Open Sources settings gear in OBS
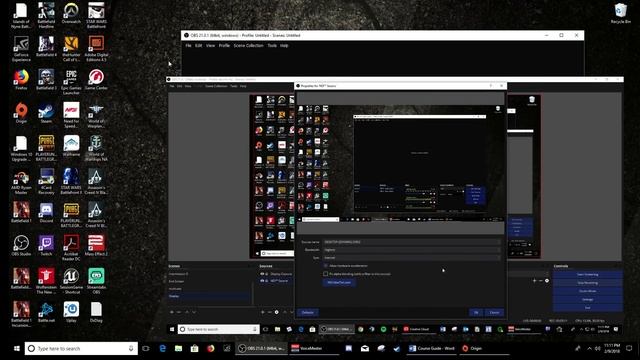 click(x=276, y=312)
